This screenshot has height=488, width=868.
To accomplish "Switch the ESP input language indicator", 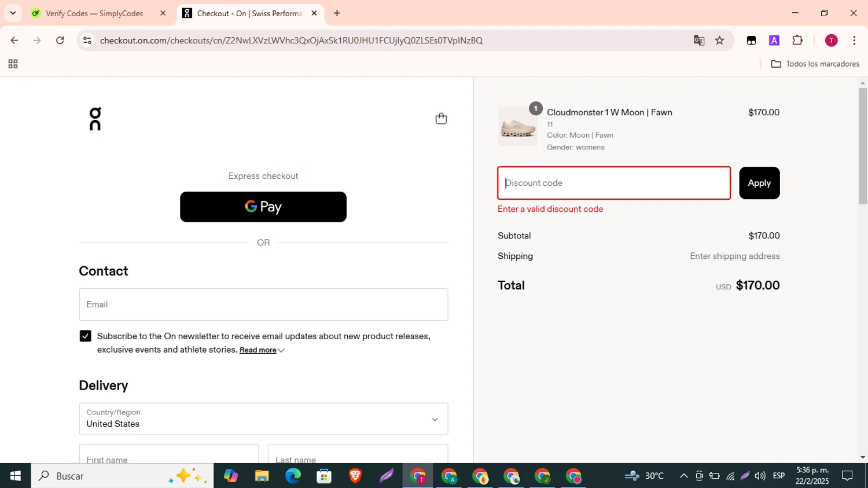I will (x=779, y=476).
